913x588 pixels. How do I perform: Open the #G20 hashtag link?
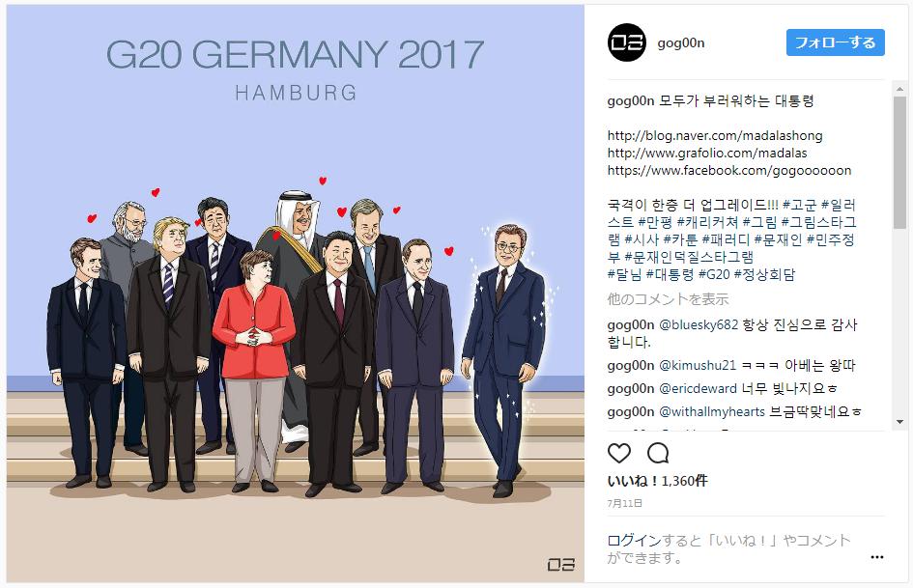714,274
